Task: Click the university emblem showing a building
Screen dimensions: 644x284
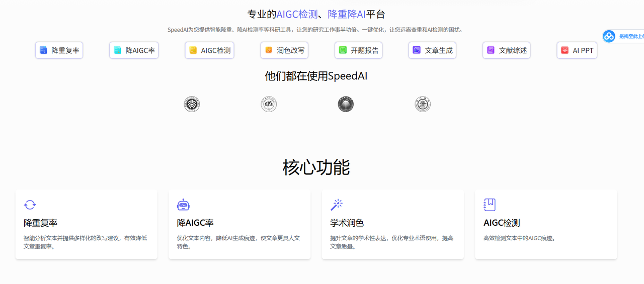Action: (423, 104)
